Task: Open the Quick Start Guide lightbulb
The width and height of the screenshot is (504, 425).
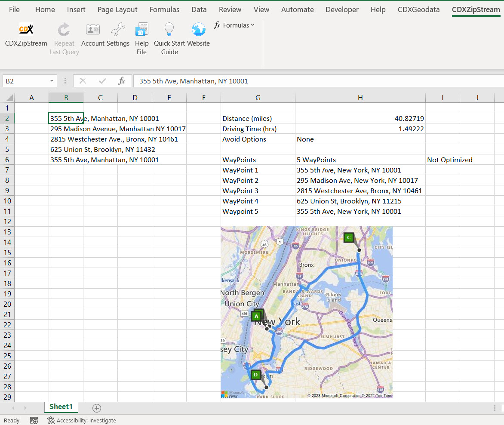Action: [x=169, y=29]
